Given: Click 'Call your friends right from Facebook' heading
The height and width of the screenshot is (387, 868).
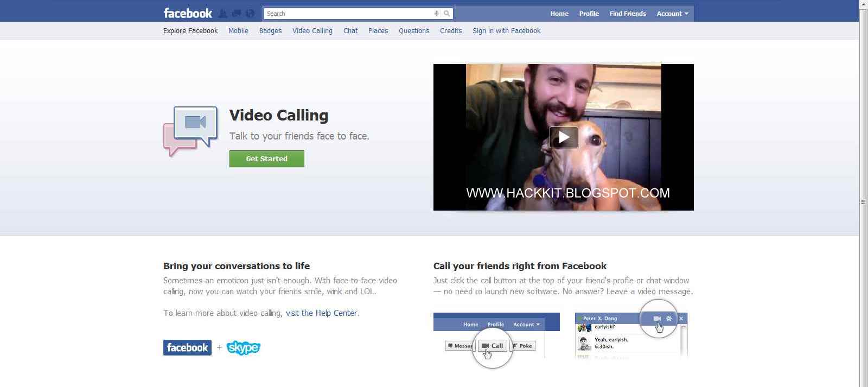Looking at the screenshot, I should (x=520, y=266).
